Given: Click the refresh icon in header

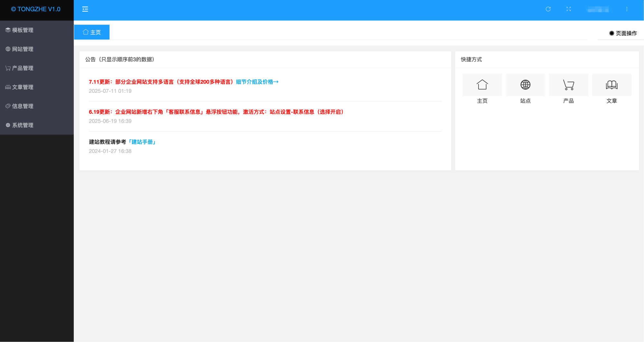Looking at the screenshot, I should [x=548, y=9].
